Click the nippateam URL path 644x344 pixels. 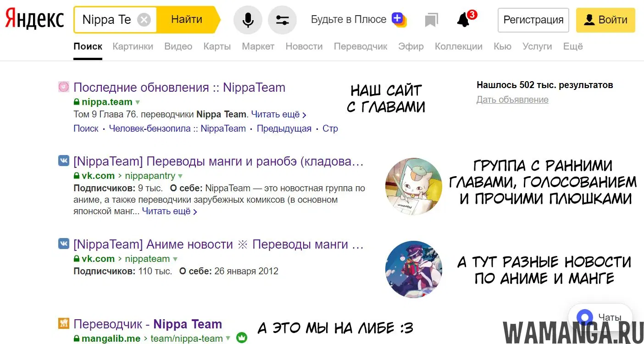(x=147, y=259)
